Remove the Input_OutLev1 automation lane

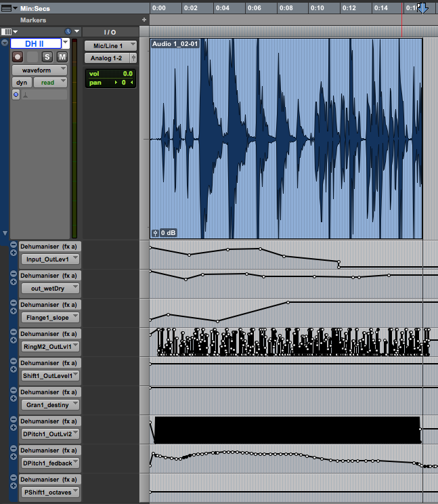[x=14, y=245]
